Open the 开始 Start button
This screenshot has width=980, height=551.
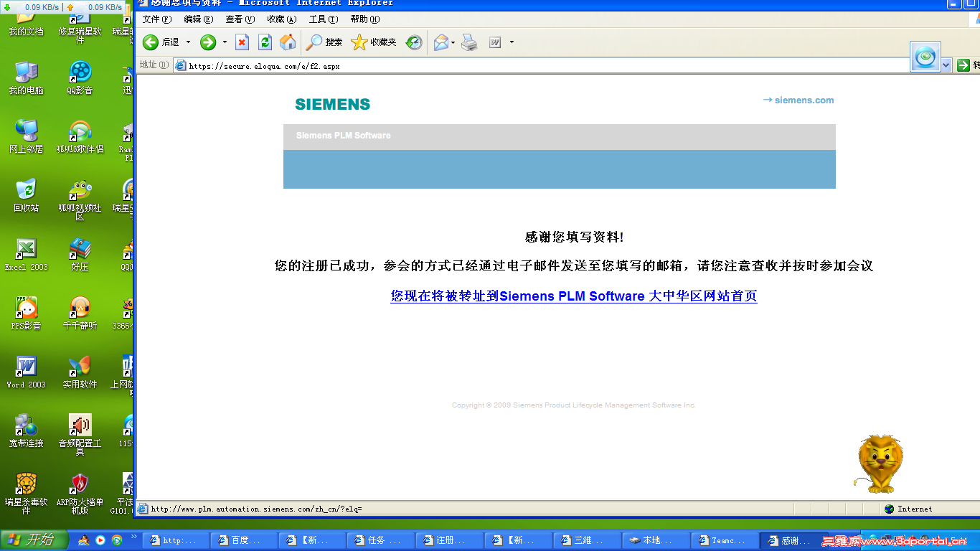(34, 540)
